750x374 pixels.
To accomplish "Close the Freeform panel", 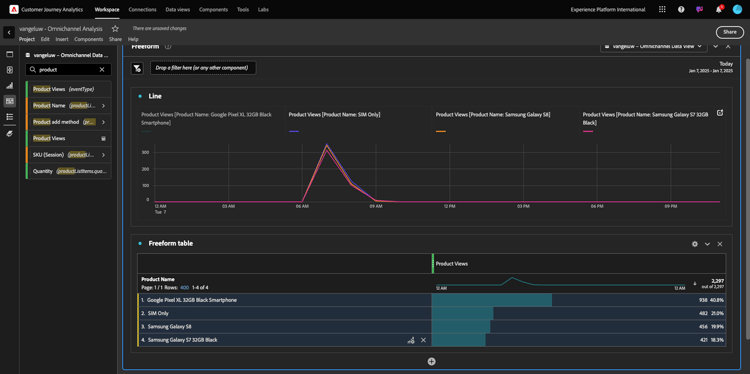I will coord(728,46).
